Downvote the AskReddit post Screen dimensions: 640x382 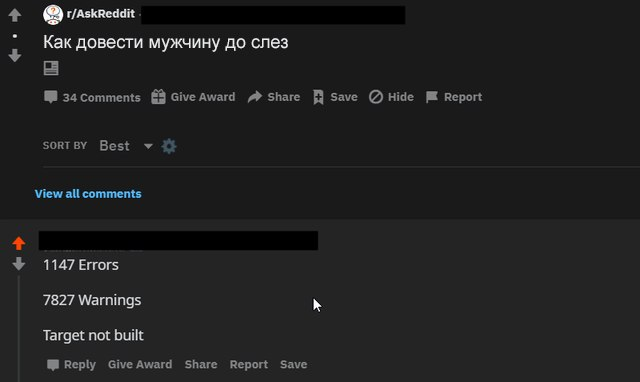tap(15, 56)
